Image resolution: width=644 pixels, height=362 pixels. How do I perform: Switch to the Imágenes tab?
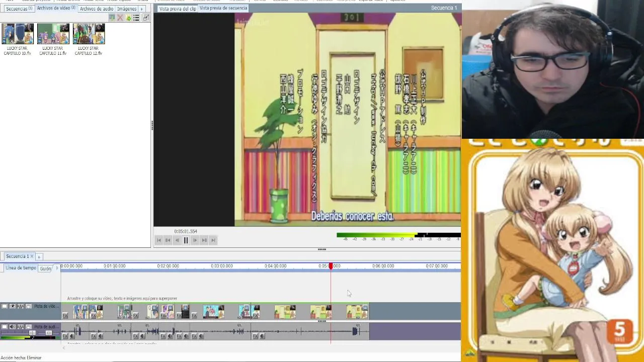click(127, 9)
